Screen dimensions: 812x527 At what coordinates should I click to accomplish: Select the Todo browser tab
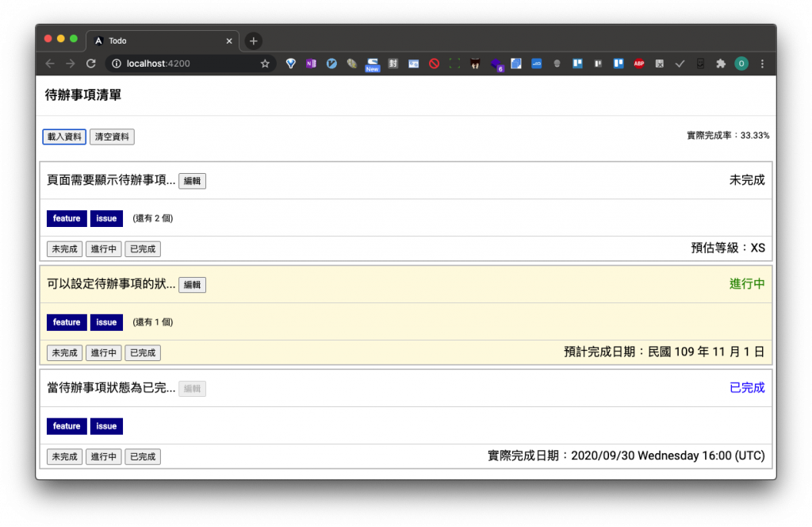click(x=163, y=40)
